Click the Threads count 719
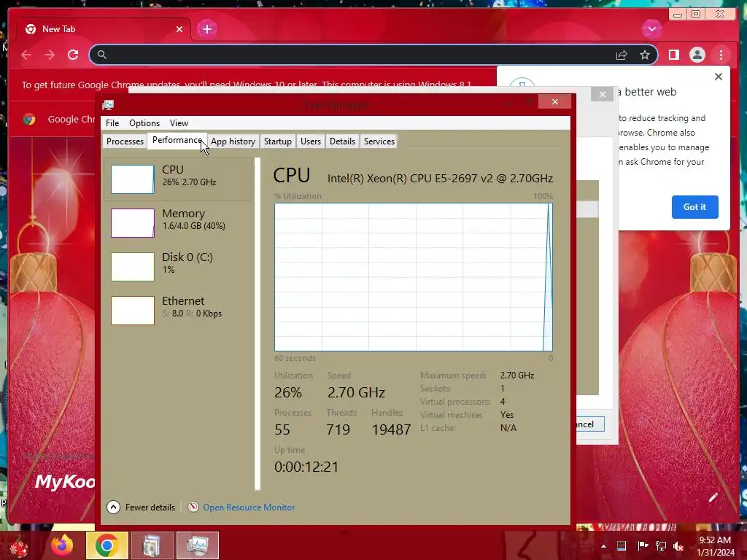 click(x=338, y=429)
